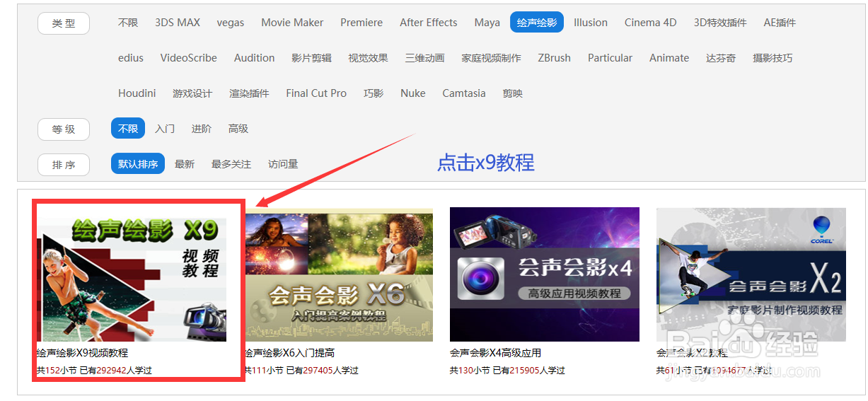Image resolution: width=868 pixels, height=401 pixels.
Task: Choose 渲染插件 category
Action: pos(249,93)
